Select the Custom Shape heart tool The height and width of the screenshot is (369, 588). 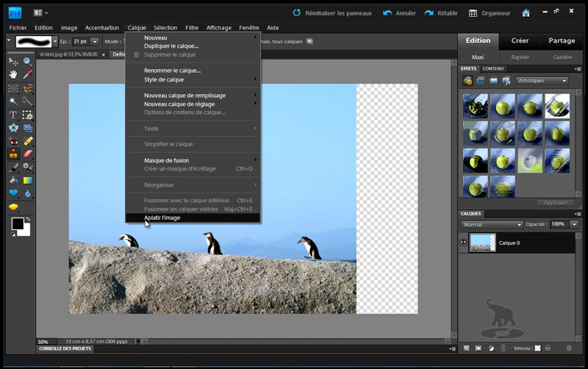(13, 193)
